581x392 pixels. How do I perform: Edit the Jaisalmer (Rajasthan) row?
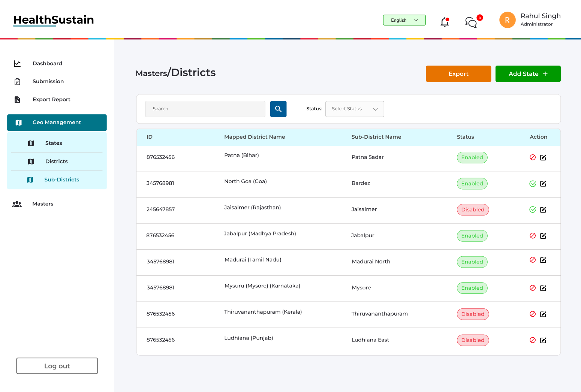[x=543, y=209]
